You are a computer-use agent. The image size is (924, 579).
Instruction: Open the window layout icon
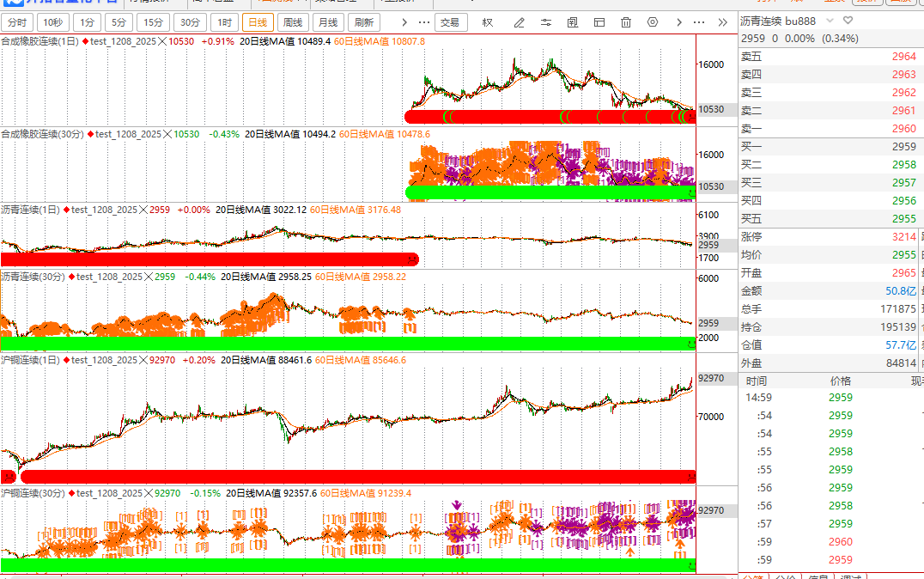tap(599, 22)
